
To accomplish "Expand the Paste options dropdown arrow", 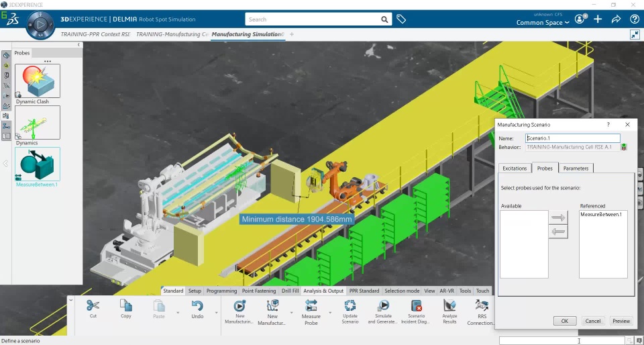I will (178, 313).
